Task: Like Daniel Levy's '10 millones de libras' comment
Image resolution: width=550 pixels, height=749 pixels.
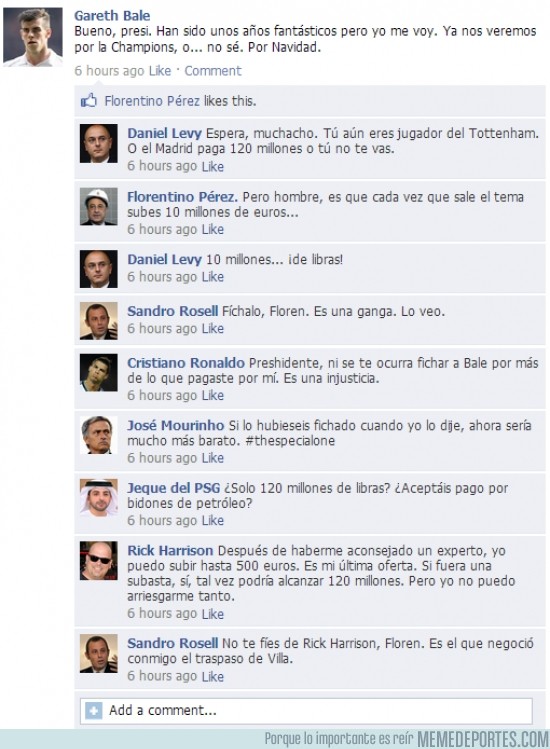Action: pyautogui.click(x=213, y=277)
